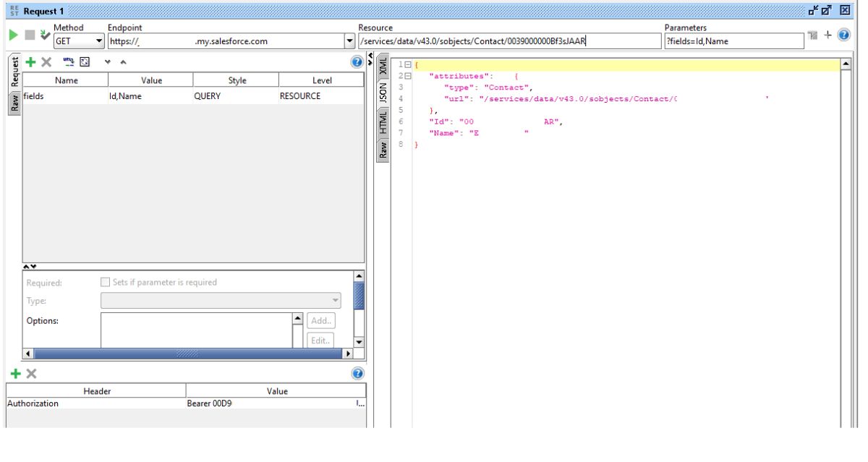This screenshot has width=868, height=462.
Task: Add a new parameter with the green plus
Action: (30, 62)
